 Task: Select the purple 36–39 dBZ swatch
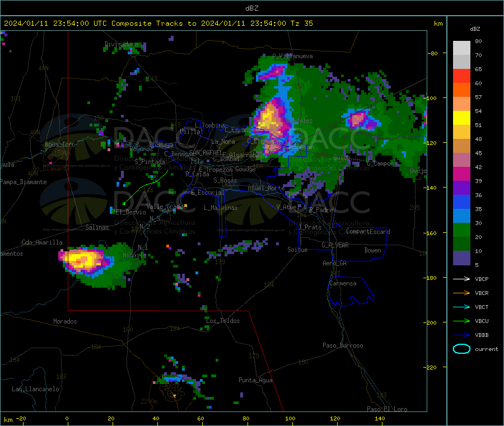461,188
